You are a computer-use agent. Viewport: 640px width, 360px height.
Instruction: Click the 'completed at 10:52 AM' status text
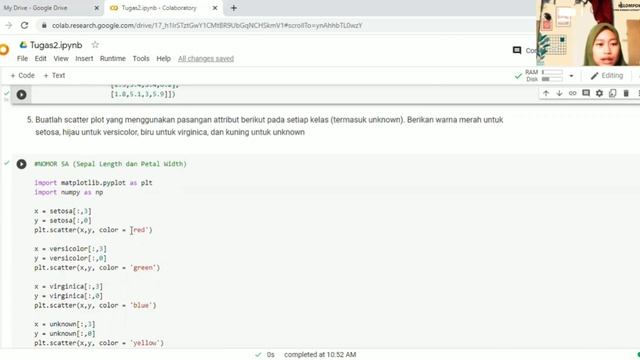click(x=320, y=355)
